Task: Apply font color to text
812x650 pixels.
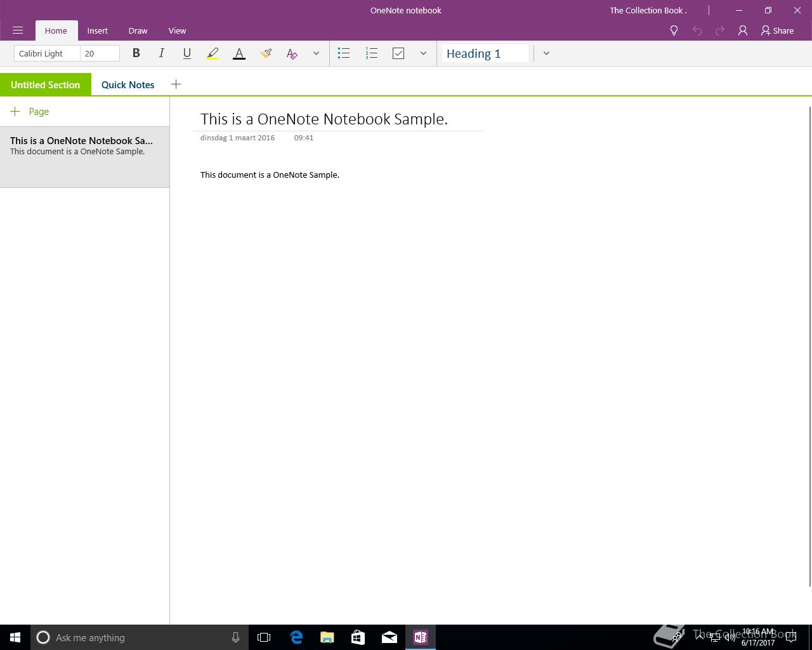Action: click(x=239, y=53)
